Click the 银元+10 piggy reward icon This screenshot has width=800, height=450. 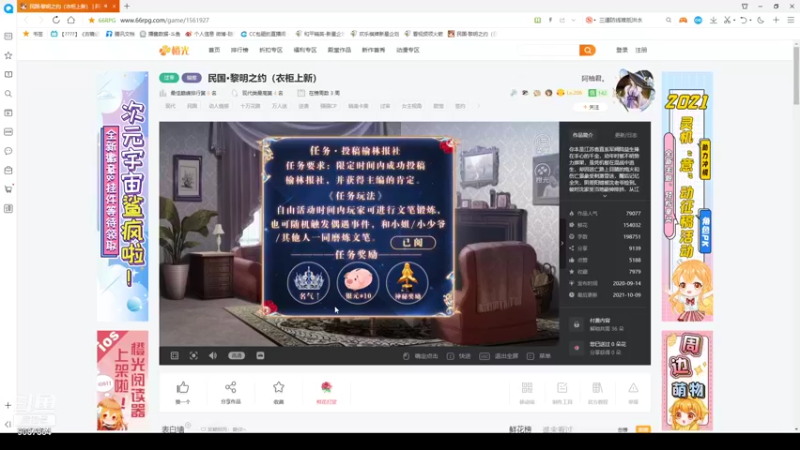(358, 283)
